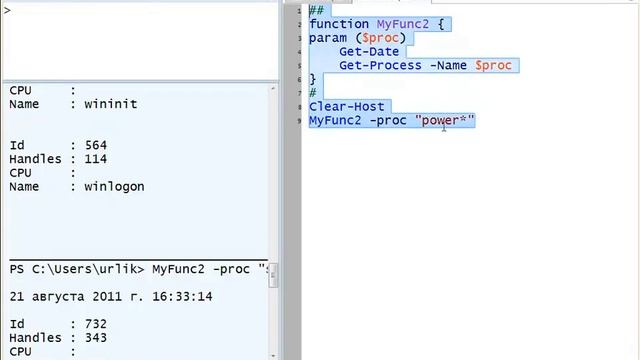Click 'MyFunc2' on the last script line
640x360 pixels.
335,120
